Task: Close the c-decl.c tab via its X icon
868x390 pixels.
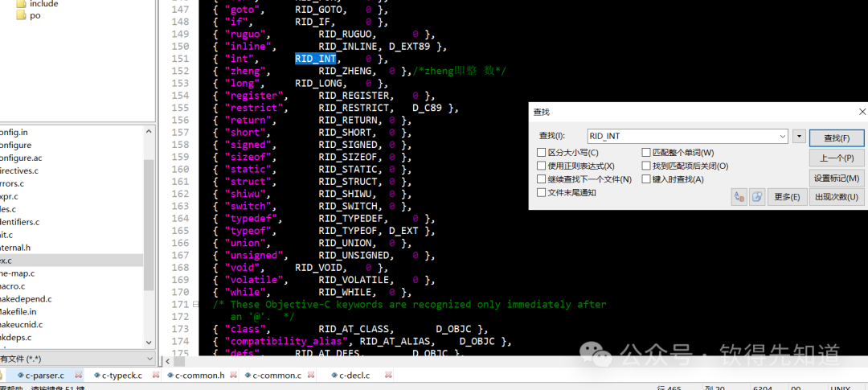Action: click(388, 375)
